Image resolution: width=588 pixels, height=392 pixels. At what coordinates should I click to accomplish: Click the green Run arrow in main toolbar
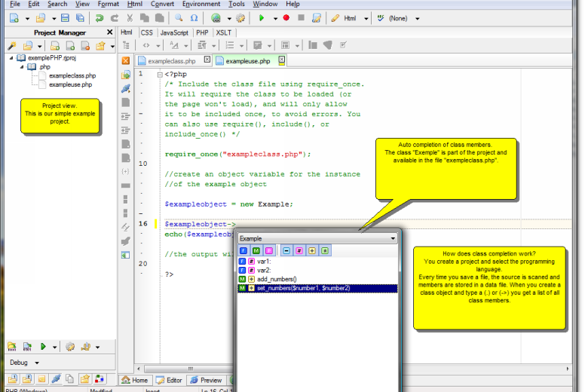click(x=262, y=18)
